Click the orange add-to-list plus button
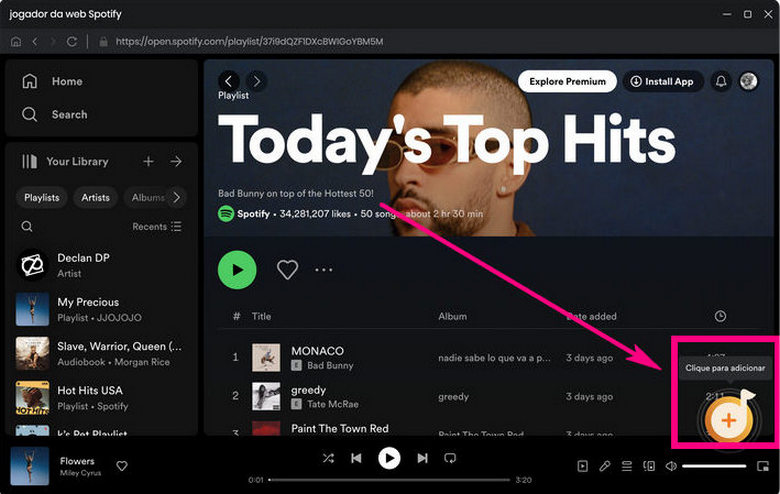Viewport: 780px width, 494px height. point(728,421)
